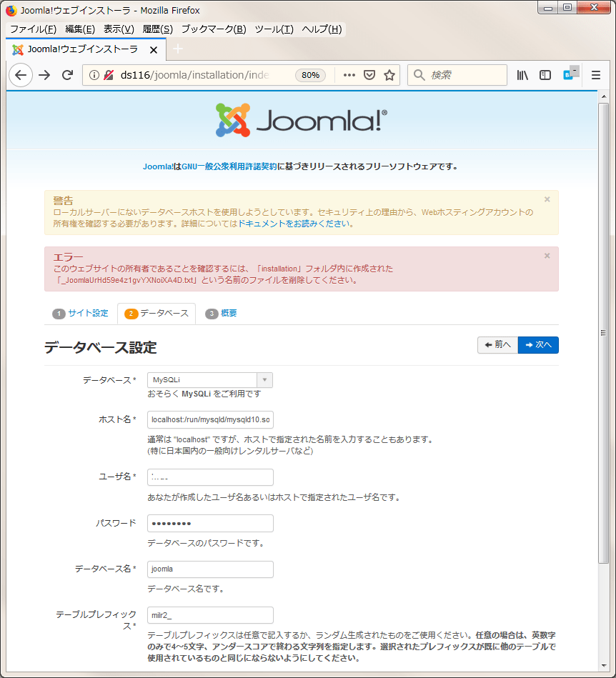Image resolution: width=616 pixels, height=678 pixels.
Task: Click the データベース名 field containing joomla
Action: [210, 569]
